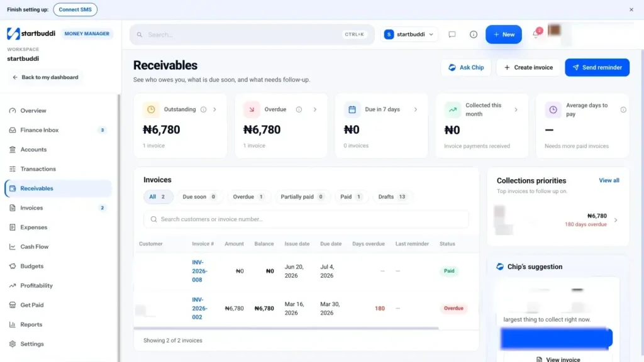Screen dimensions: 644x362
Task: Click View all in Collections priorities
Action: [609, 180]
